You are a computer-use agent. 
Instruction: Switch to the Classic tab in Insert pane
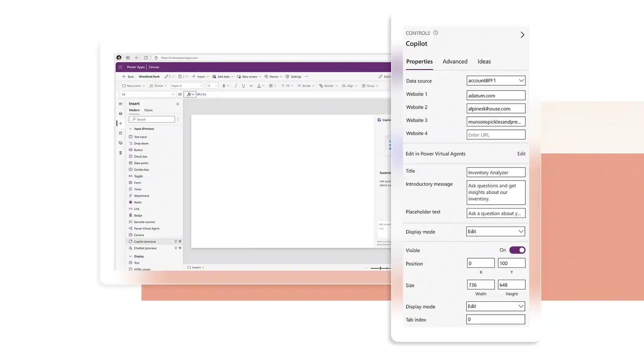click(149, 110)
